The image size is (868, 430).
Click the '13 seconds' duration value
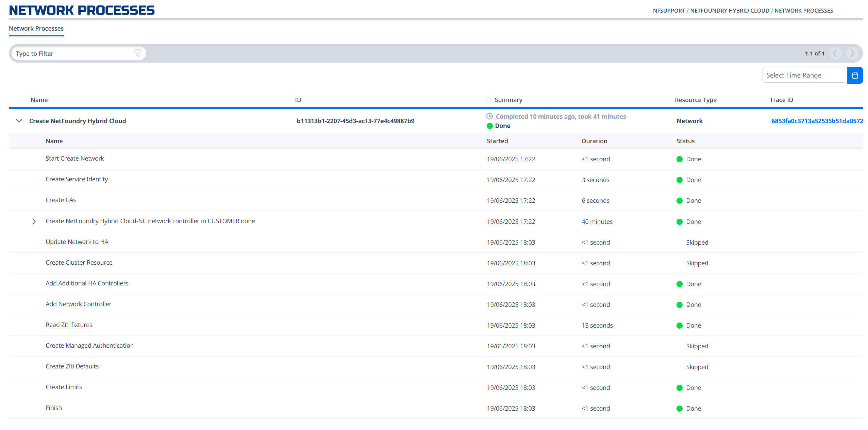point(597,326)
